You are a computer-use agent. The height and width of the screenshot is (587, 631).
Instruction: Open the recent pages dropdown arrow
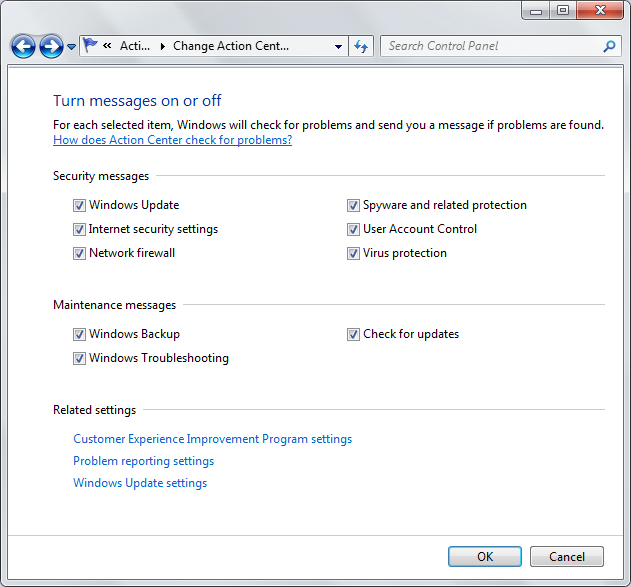71,47
